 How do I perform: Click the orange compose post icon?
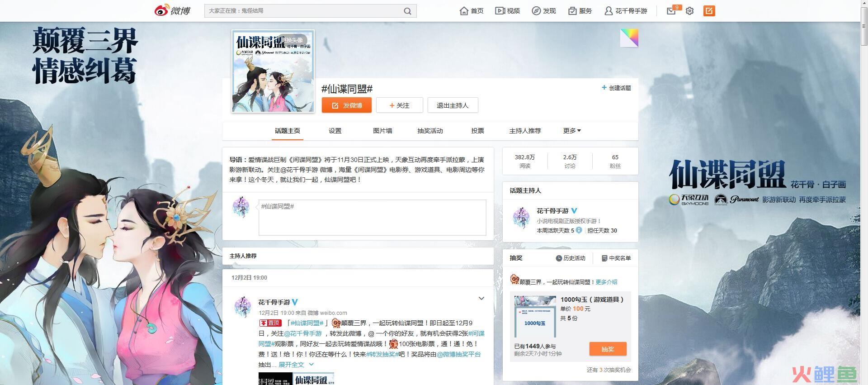pos(709,11)
